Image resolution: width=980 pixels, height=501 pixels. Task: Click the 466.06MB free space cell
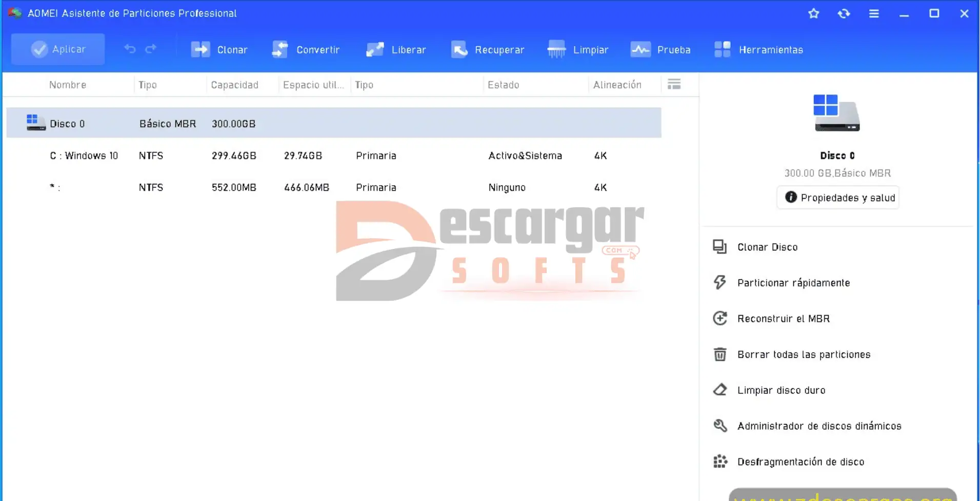[306, 187]
